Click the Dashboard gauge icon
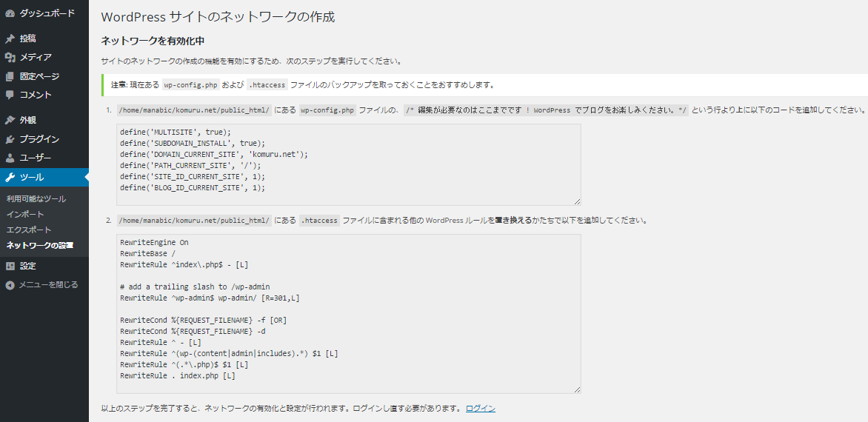 click(x=10, y=13)
